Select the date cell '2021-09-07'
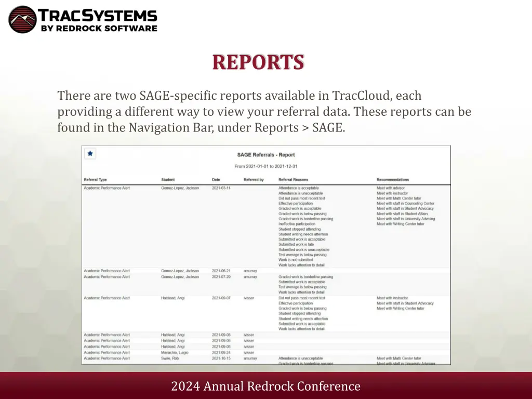The height and width of the screenshot is (399, 532). point(221,298)
